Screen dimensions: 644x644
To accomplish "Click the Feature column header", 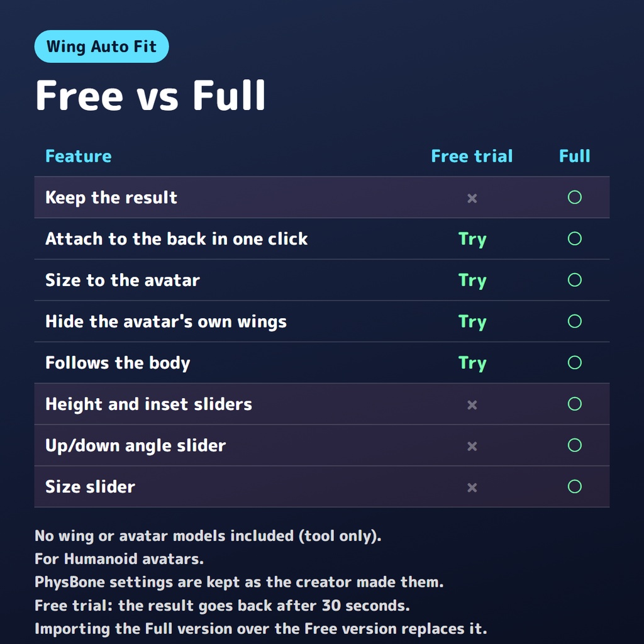I will [79, 156].
